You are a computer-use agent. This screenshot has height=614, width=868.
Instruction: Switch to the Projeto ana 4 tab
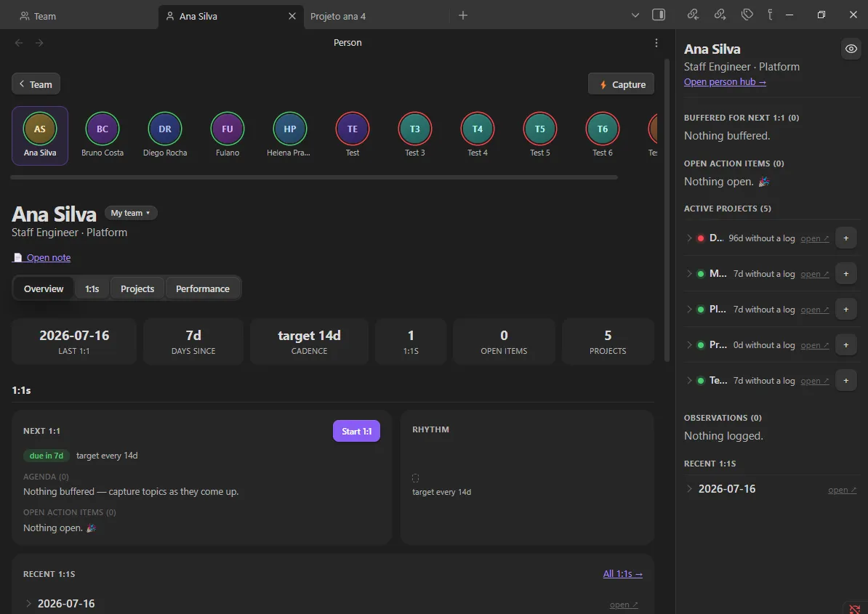tap(338, 16)
